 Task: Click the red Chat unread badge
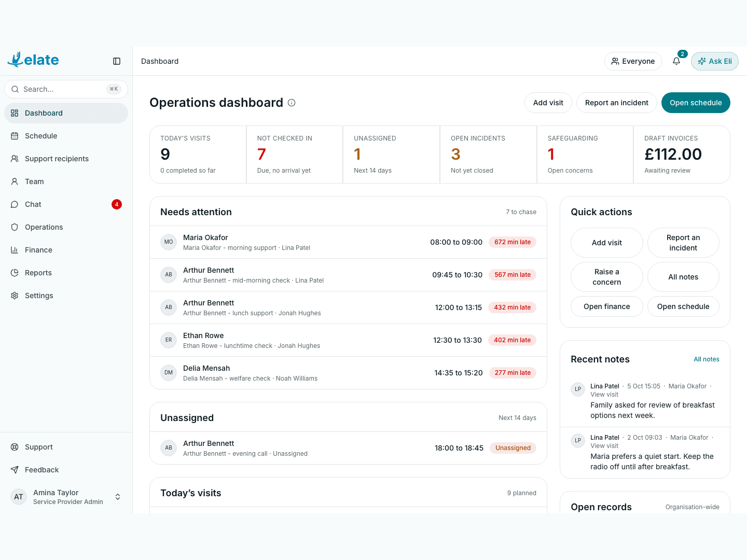pos(117,204)
